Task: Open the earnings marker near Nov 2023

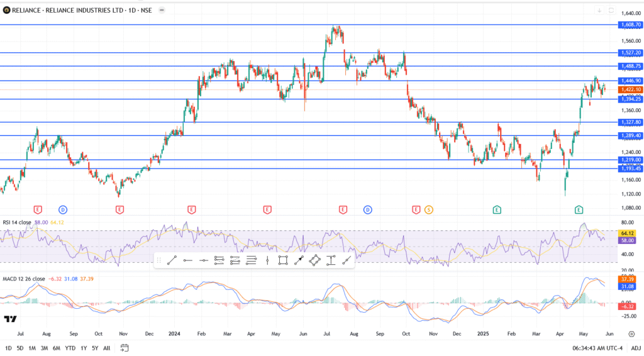Action: click(x=119, y=210)
